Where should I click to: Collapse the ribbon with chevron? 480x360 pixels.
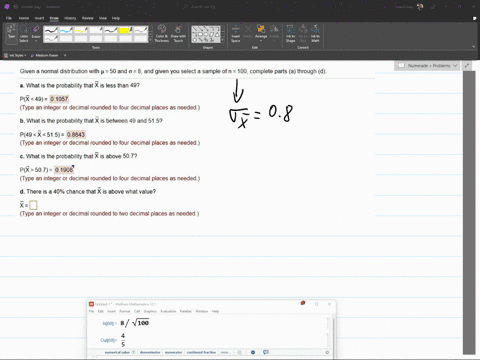[x=474, y=47]
